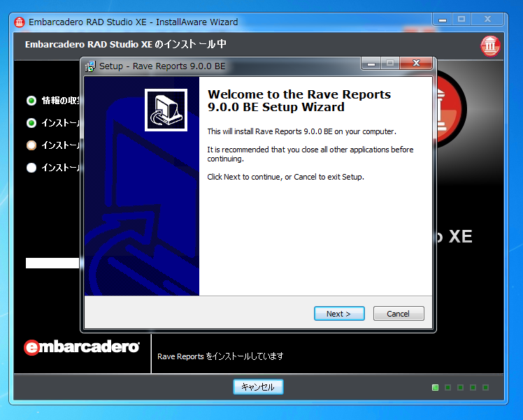This screenshot has height=420, width=523.
Task: Click the computer installer image in setup wizard
Action: (x=166, y=110)
